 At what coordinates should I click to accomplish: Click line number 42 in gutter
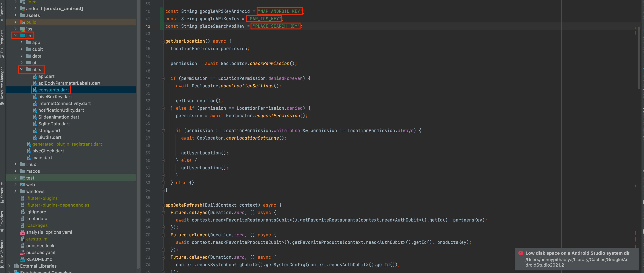(x=148, y=26)
